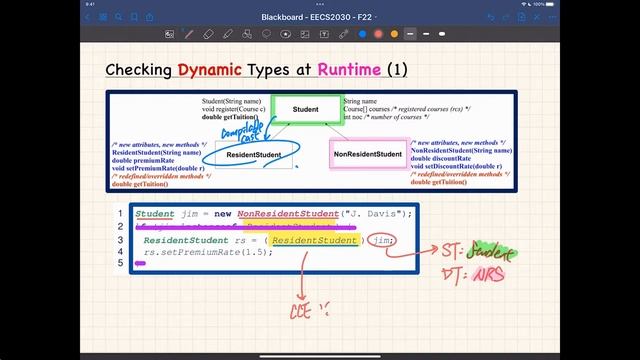Tap the status bar clock
This screenshot has width=640, height=360.
click(90, 4)
